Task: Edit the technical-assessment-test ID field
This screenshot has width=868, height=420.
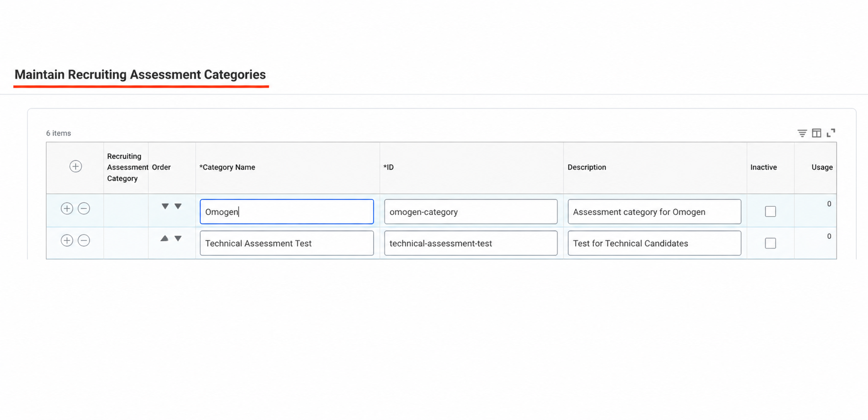Action: (x=471, y=243)
